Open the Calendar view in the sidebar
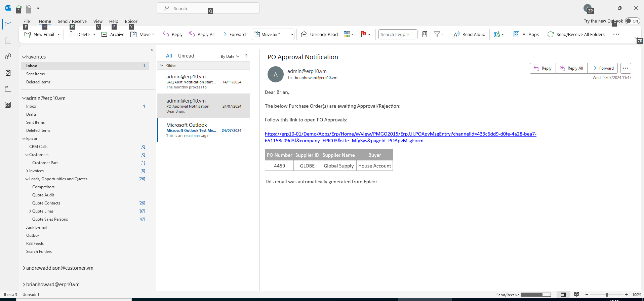 coord(8,40)
